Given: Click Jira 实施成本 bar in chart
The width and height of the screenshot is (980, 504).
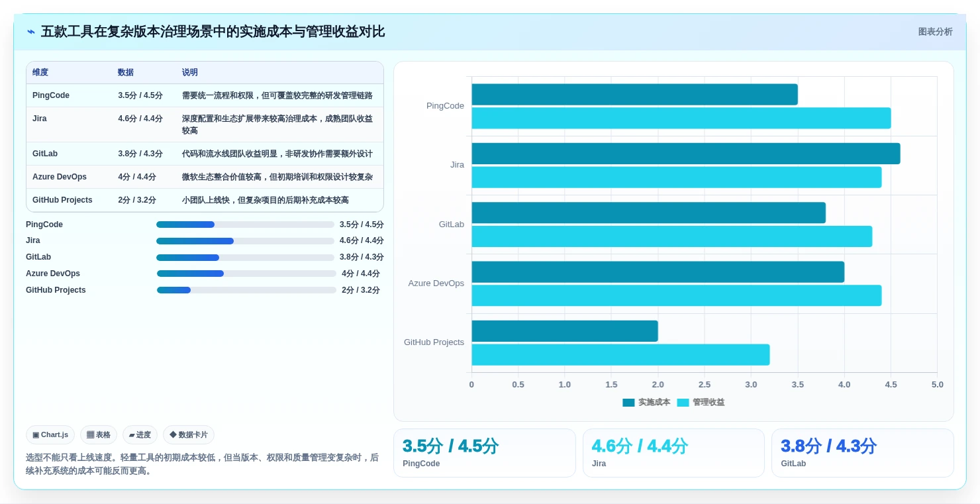Looking at the screenshot, I should [686, 154].
